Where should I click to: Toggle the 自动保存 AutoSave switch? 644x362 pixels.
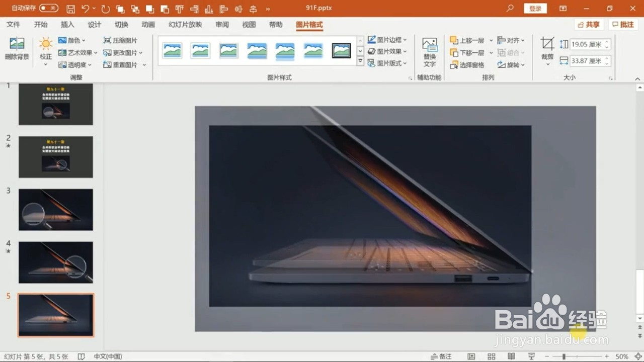(49, 9)
